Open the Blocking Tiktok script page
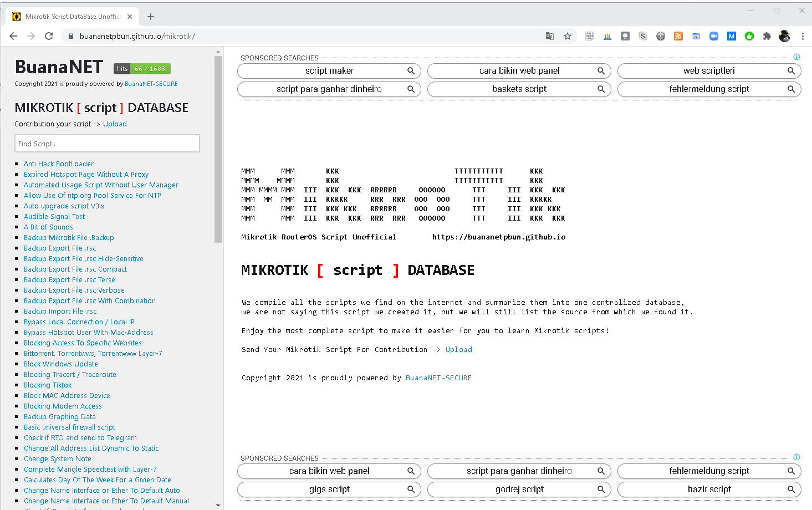The height and width of the screenshot is (510, 812). tap(48, 385)
